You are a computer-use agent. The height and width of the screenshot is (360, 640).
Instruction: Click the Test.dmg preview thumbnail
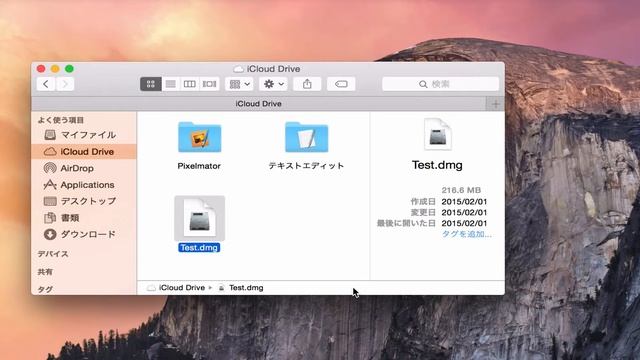[x=437, y=134]
